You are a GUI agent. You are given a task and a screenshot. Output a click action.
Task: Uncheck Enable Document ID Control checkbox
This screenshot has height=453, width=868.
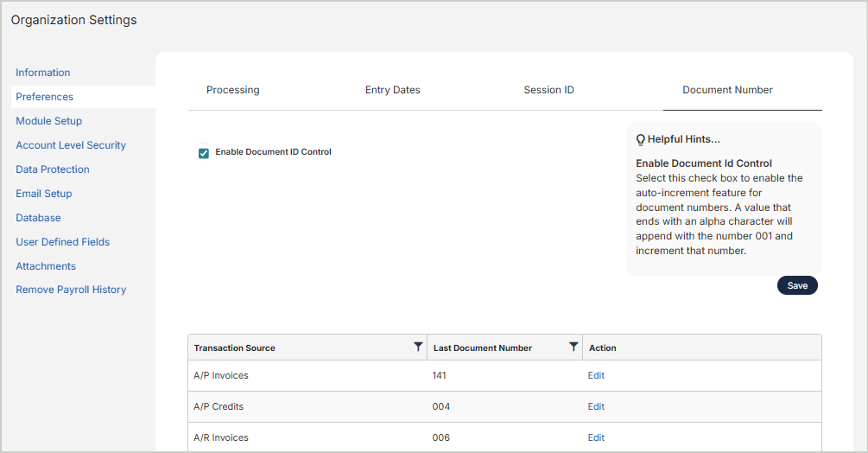tap(204, 153)
